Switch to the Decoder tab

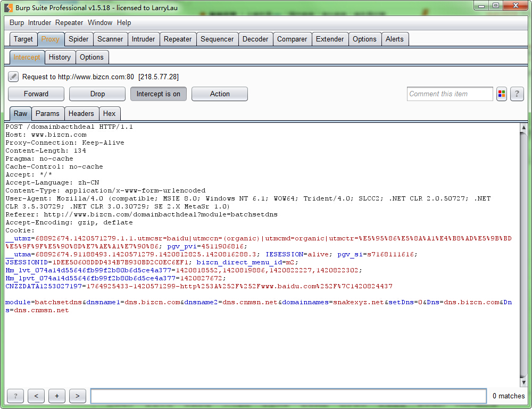click(x=255, y=39)
